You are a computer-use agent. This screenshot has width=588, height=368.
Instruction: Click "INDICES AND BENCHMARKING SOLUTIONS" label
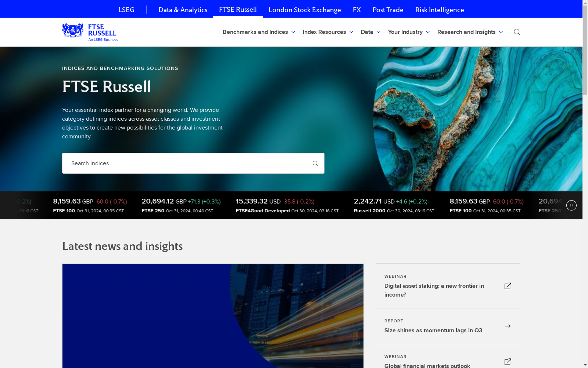[120, 68]
